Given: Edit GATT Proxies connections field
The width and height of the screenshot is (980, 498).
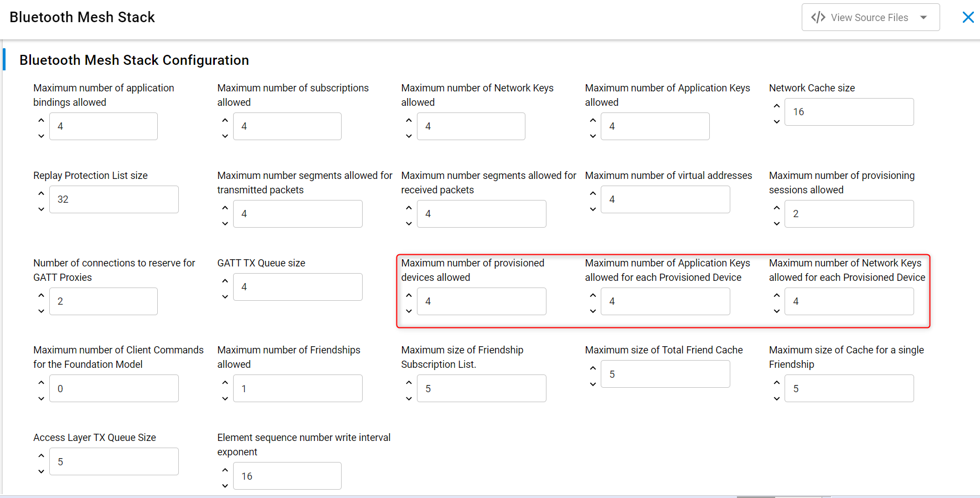Looking at the screenshot, I should pos(104,301).
